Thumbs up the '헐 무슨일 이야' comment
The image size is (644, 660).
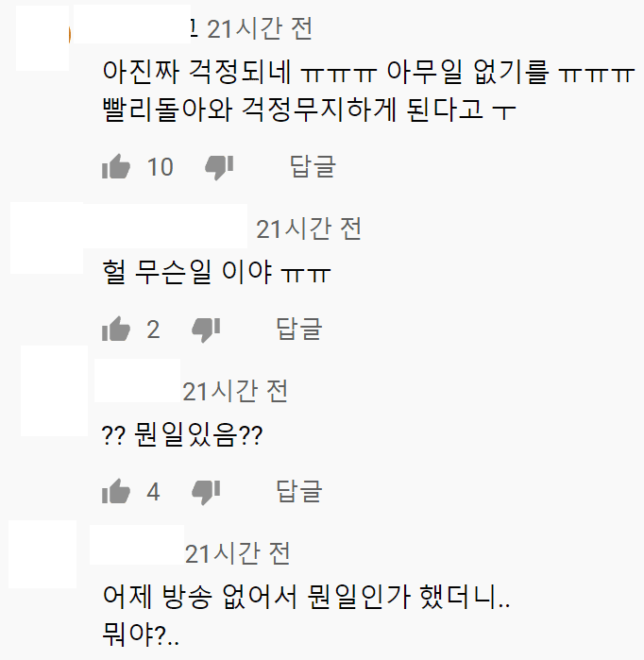116,329
